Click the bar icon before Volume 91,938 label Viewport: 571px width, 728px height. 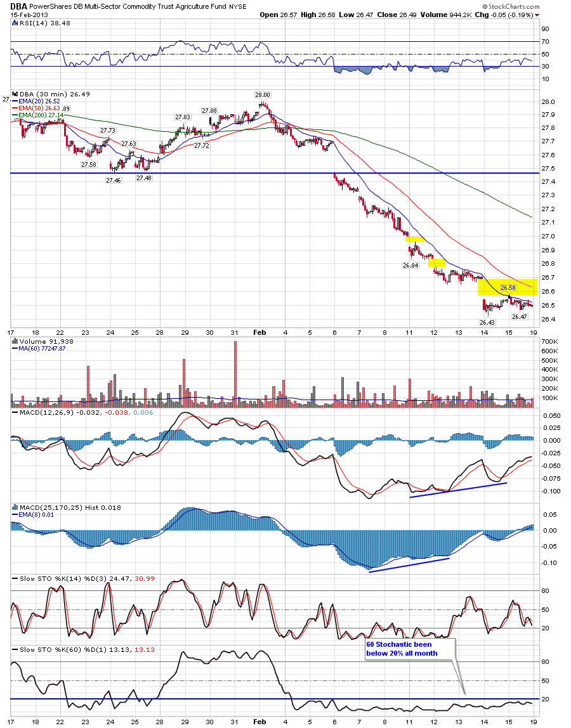coord(15,341)
